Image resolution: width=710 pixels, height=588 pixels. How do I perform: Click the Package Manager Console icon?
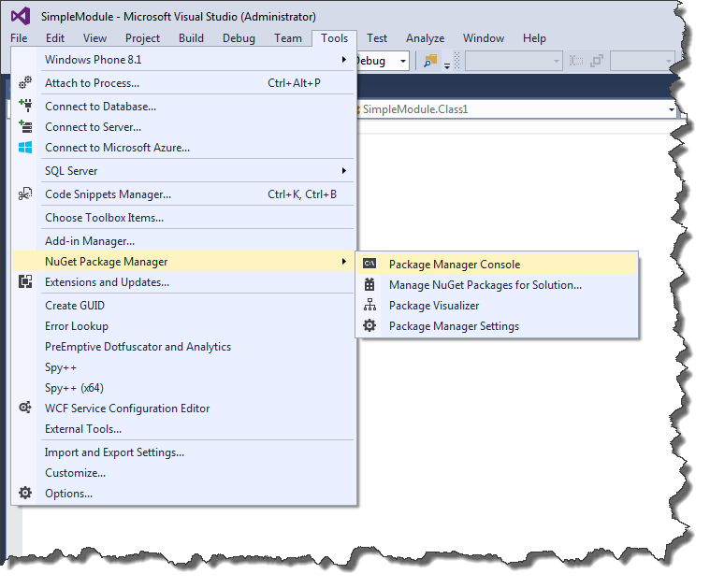point(370,265)
